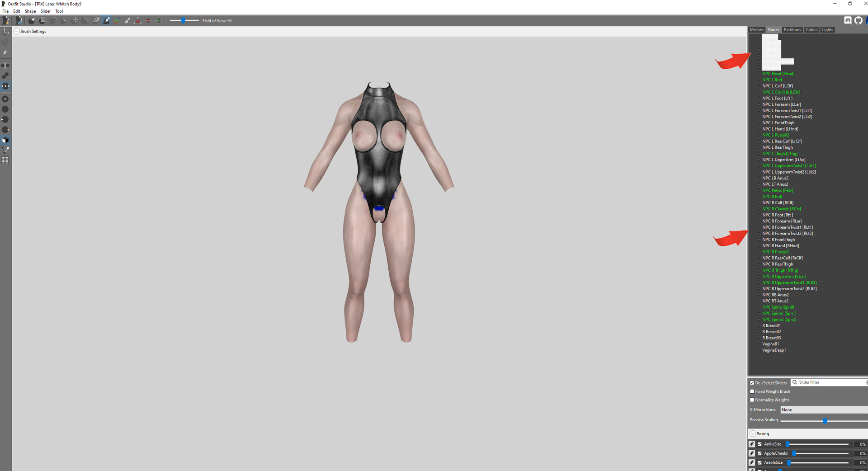Click the pencil edit icon in left sidebar
Viewport: 868px width, 471px height.
[x=5, y=52]
